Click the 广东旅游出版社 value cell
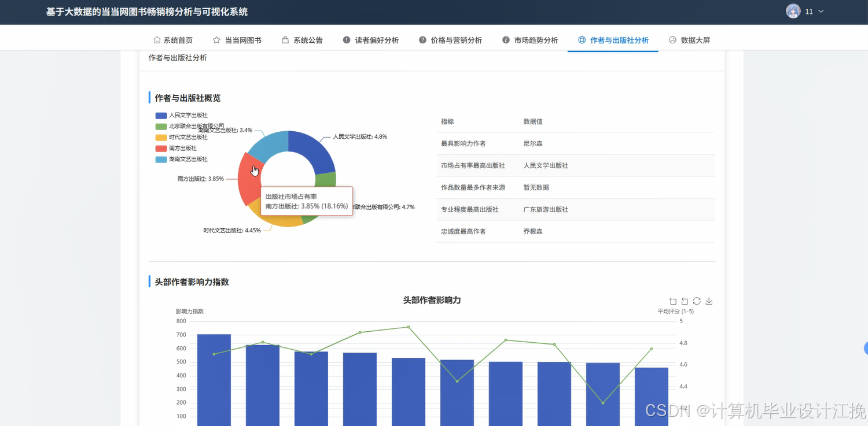868x426 pixels. point(546,209)
